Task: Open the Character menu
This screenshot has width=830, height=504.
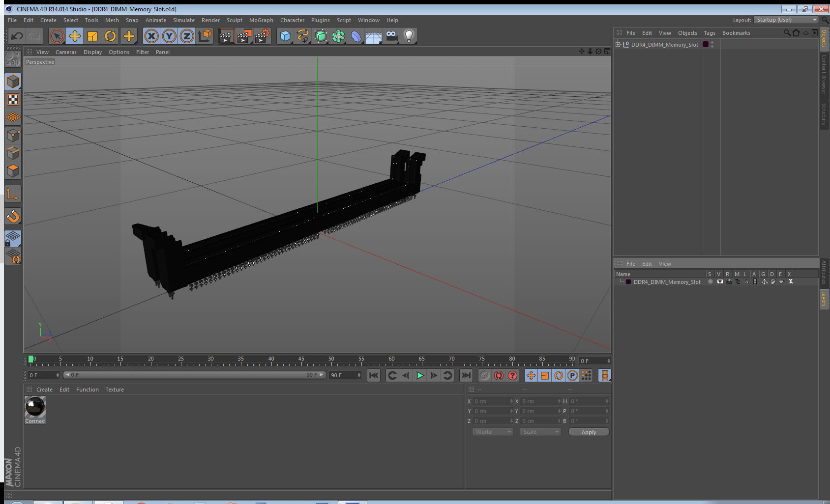Action: coord(292,20)
